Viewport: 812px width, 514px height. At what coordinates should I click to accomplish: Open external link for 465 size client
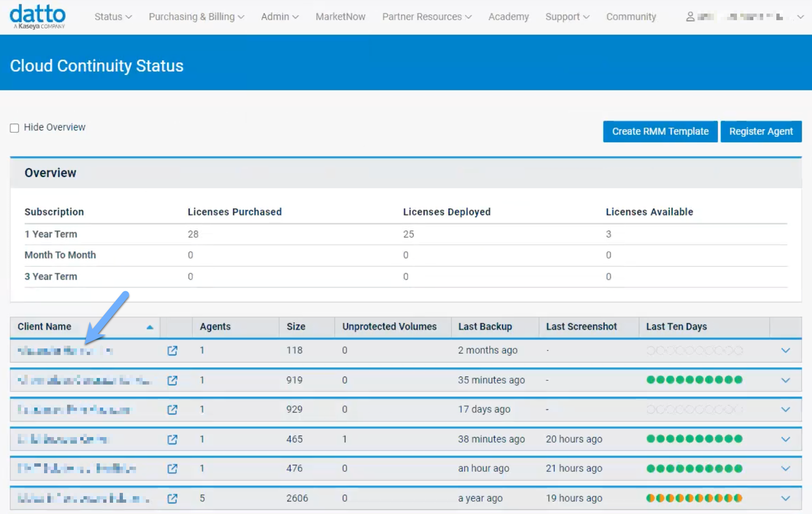pos(172,439)
